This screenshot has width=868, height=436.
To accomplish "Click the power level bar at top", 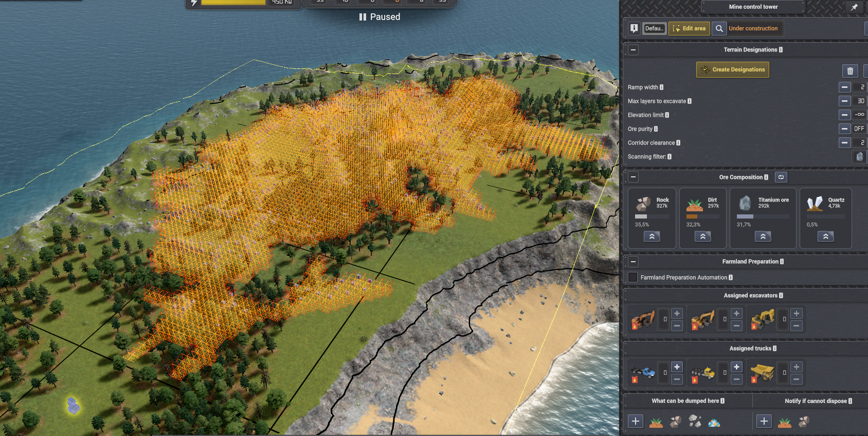I will [x=233, y=3].
